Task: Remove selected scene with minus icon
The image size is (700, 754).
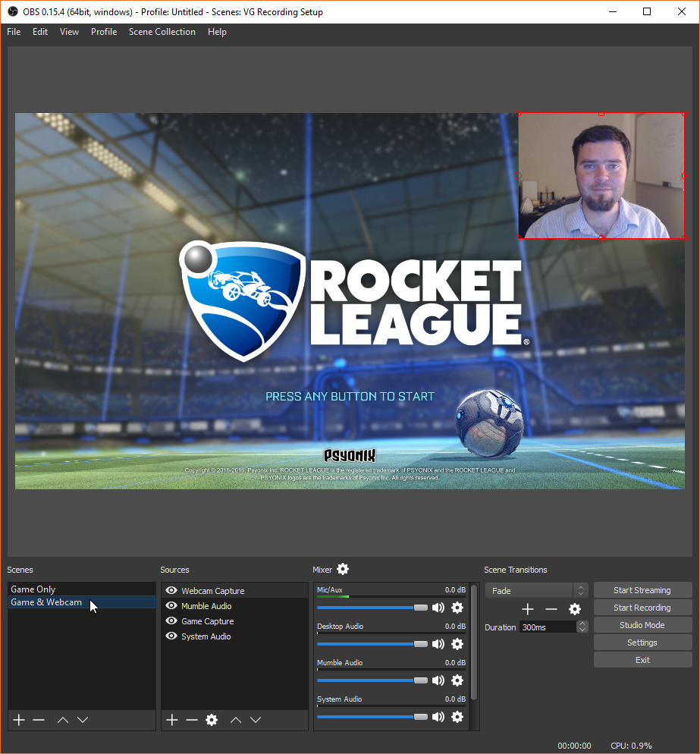Action: (39, 720)
